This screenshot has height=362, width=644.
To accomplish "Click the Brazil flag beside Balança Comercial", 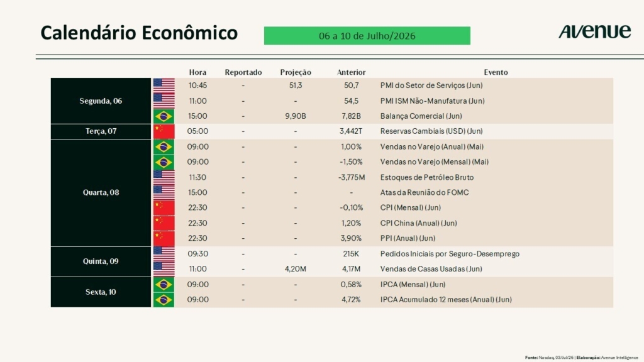I will click(x=164, y=116).
